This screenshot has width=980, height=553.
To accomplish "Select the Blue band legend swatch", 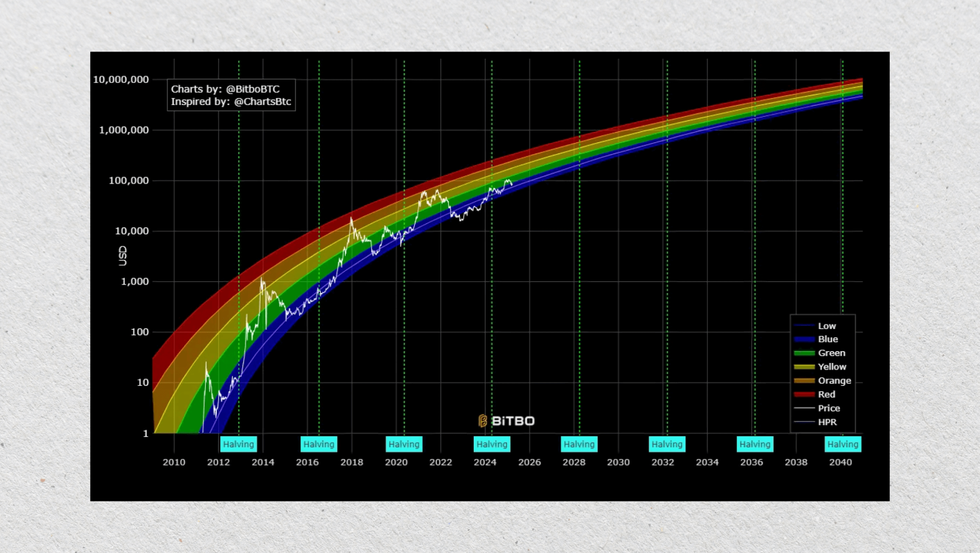I will (x=804, y=339).
